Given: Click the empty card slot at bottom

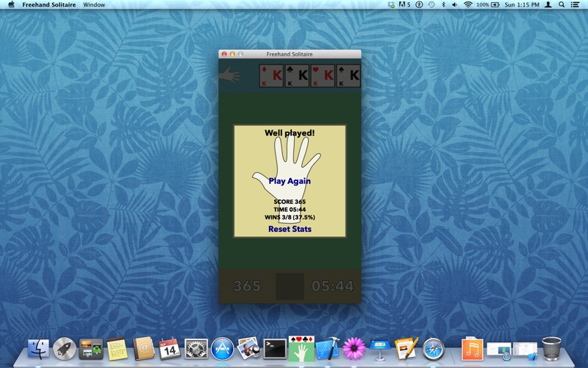Looking at the screenshot, I should [x=290, y=286].
